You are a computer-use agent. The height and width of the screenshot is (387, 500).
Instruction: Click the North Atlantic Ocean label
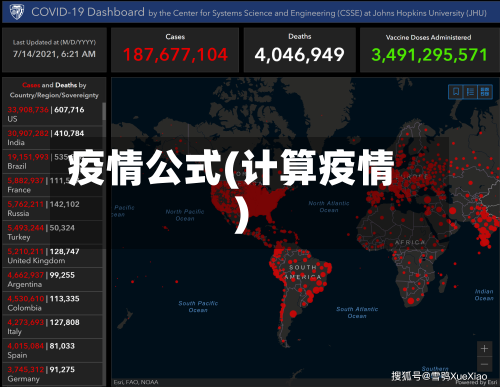[x=329, y=207]
